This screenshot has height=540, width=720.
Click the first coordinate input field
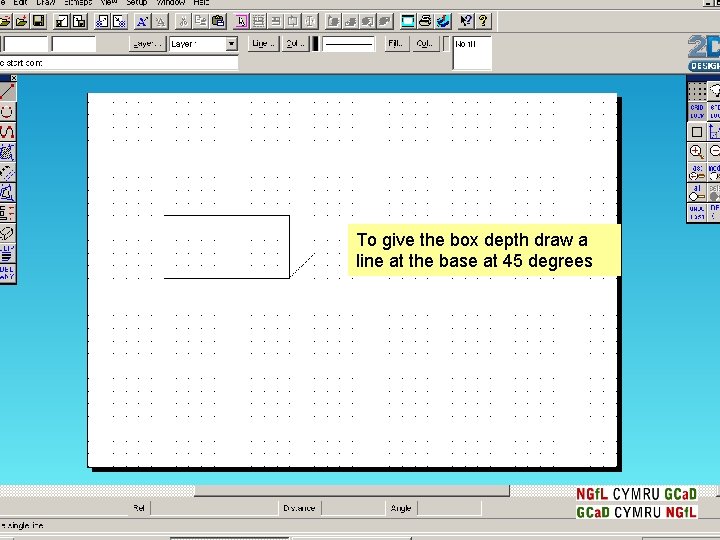pos(26,44)
